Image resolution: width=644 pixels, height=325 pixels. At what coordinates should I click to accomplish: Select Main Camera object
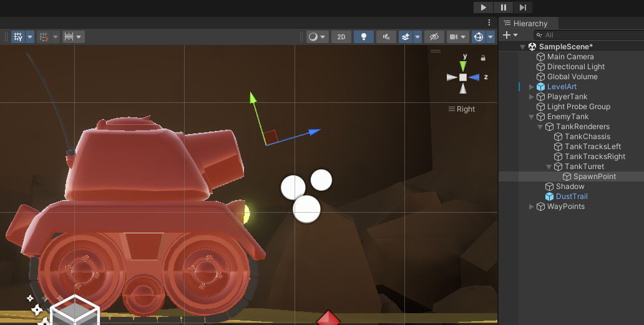coord(570,57)
